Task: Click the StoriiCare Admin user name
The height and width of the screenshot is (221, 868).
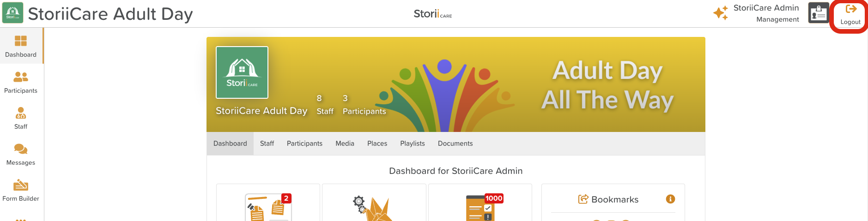Action: [x=766, y=8]
